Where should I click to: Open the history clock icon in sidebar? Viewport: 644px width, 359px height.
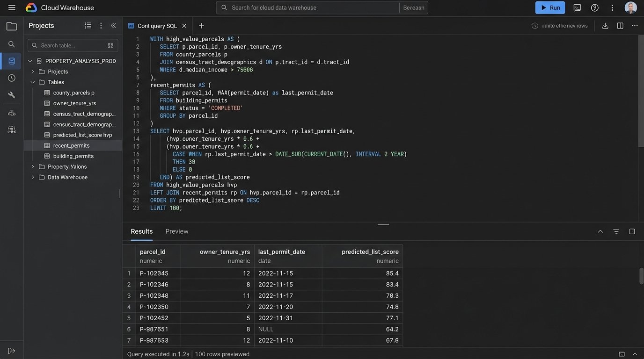pos(12,78)
